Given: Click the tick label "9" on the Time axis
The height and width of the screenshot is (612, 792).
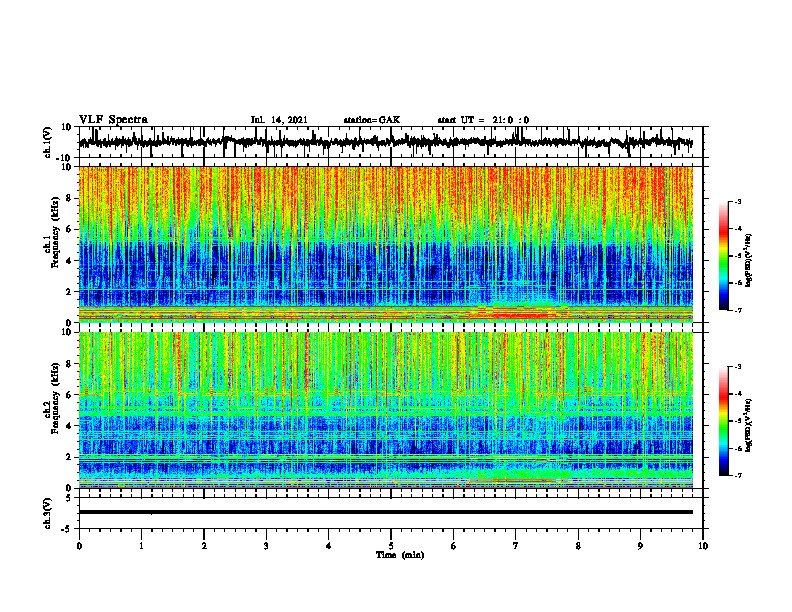Looking at the screenshot, I should pyautogui.click(x=640, y=546).
